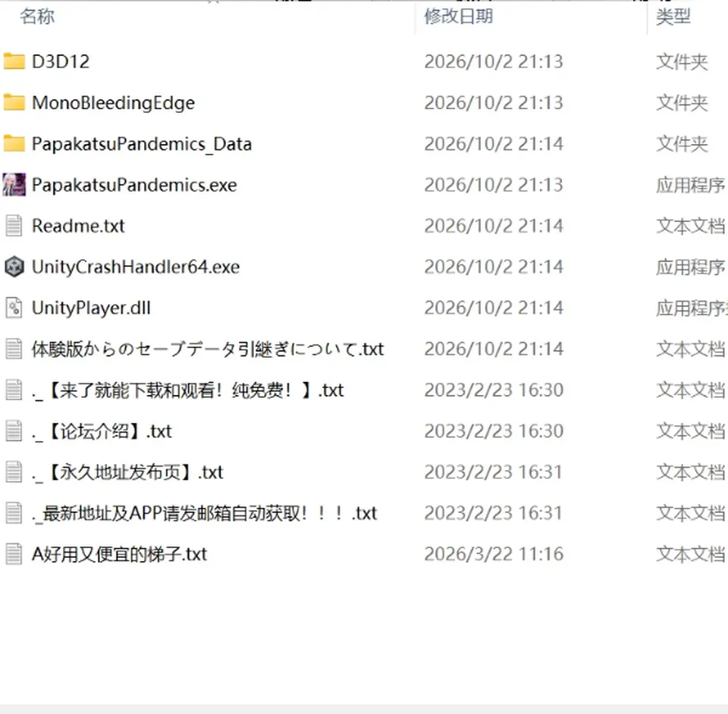Click the PapakatsuPandemics.exe application icon

pos(14,185)
